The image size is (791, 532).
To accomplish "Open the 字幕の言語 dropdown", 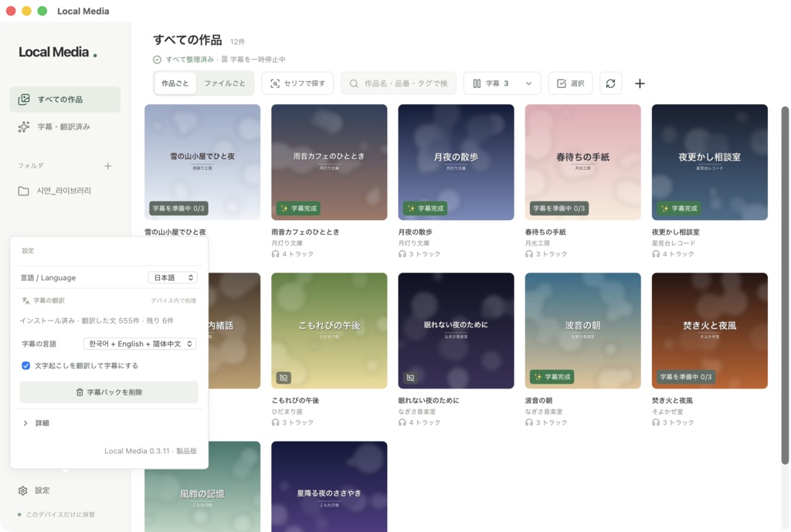I will (140, 344).
